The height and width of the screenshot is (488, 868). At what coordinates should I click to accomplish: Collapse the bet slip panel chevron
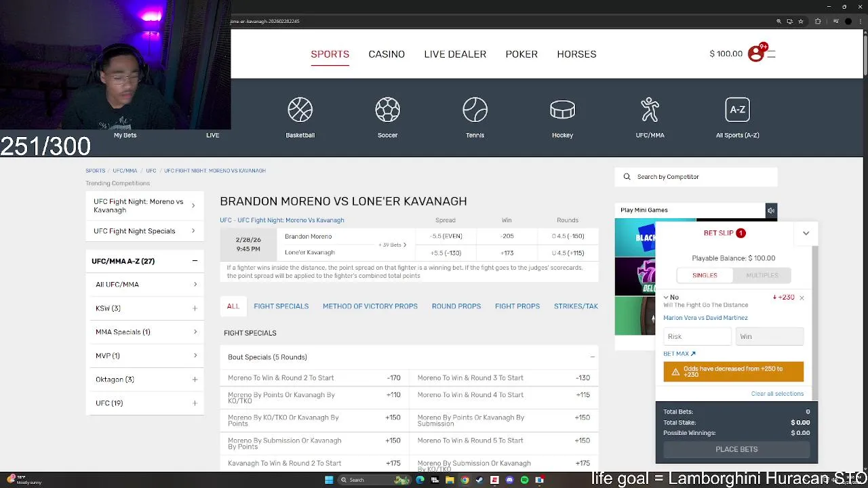806,233
